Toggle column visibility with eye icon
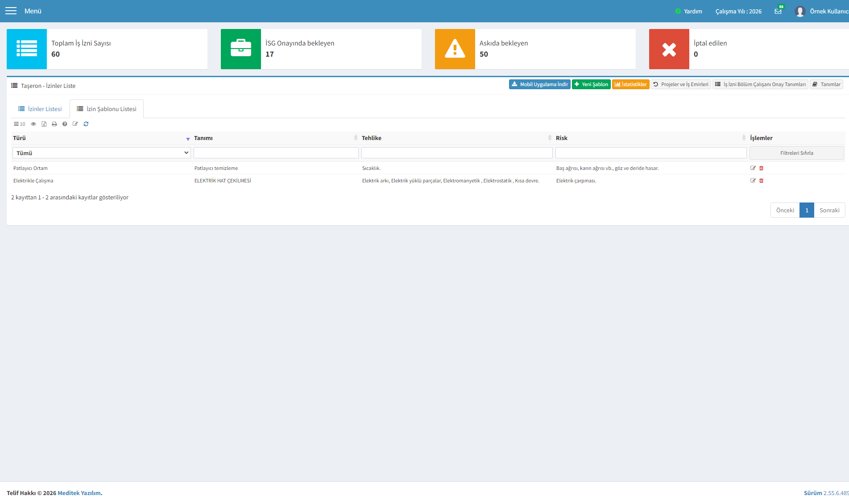Viewport: 849px width, 504px height. (33, 124)
